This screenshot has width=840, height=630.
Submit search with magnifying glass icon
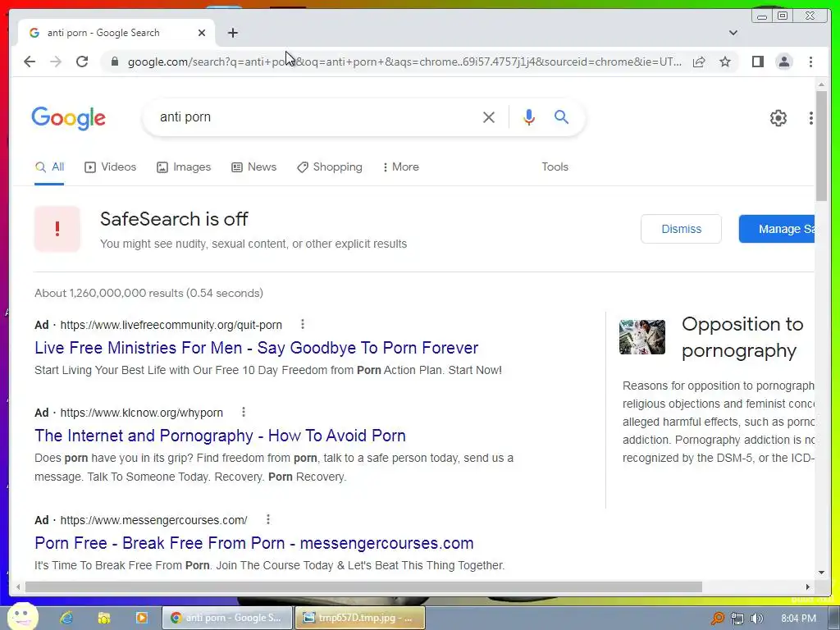tap(561, 116)
